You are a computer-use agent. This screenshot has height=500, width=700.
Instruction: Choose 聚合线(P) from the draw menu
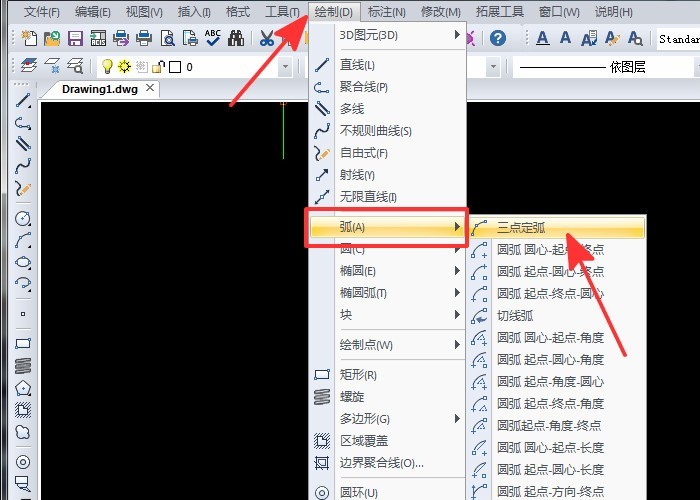(x=388, y=87)
